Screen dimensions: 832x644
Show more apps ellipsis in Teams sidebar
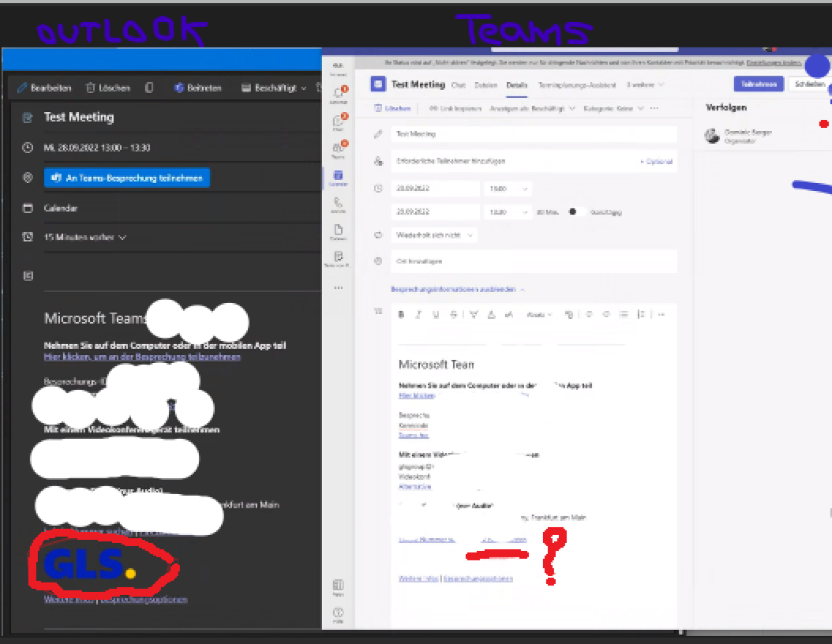(339, 287)
